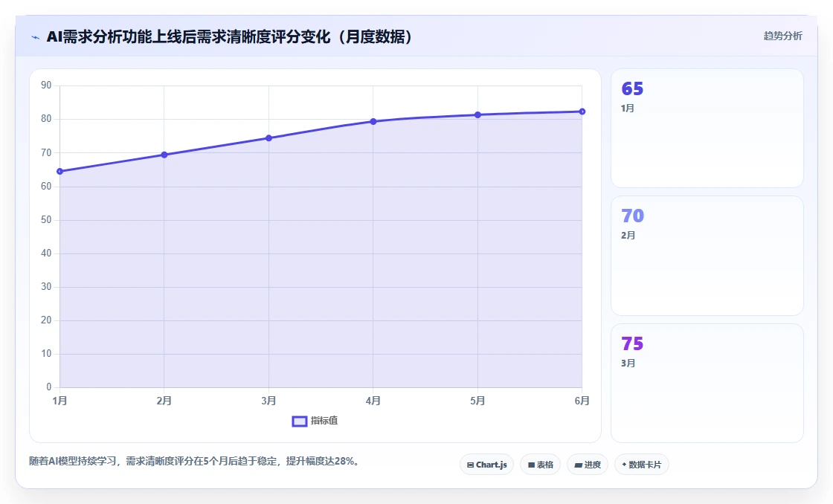Viewport: 833px width, 504px height.
Task: Select the 数据卡片 pill button
Action: [x=642, y=465]
